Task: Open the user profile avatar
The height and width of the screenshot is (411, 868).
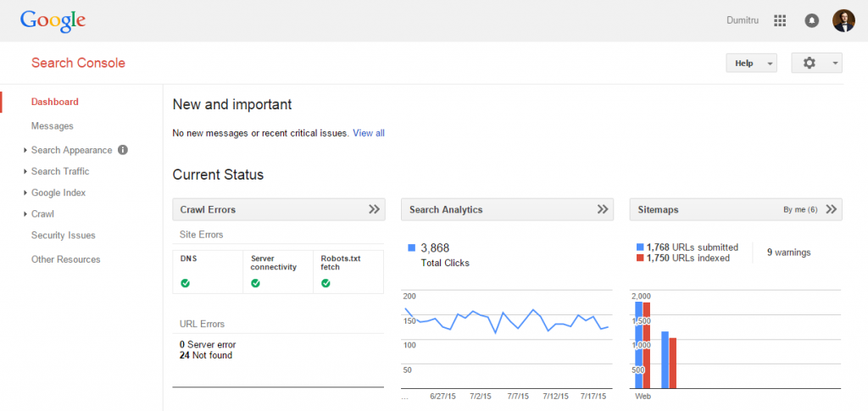Action: point(843,20)
